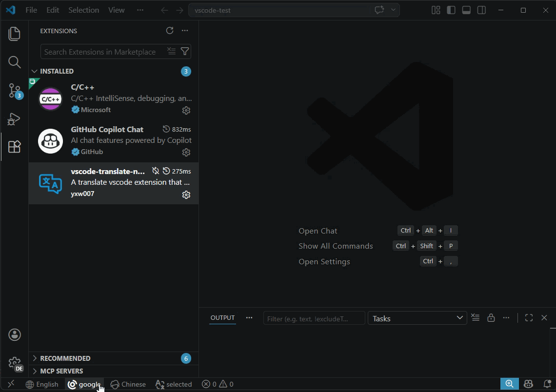The image size is (556, 392).
Task: Close the Output panel
Action: point(544,317)
